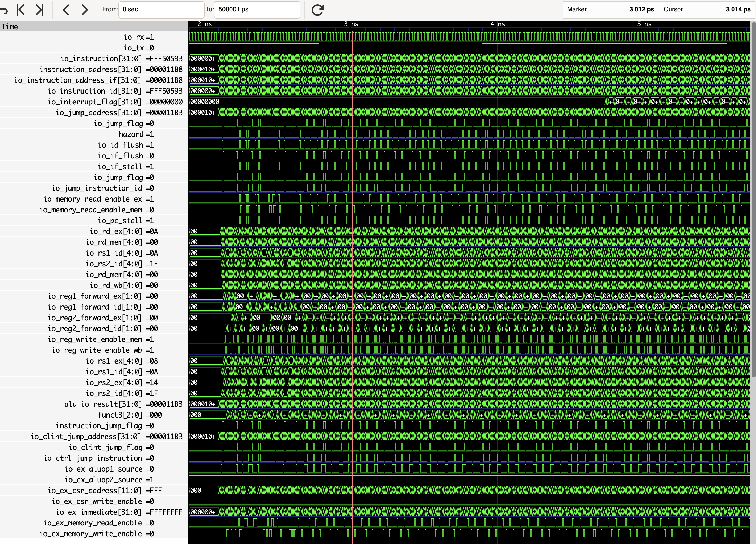Click the reload waveform icon
The image size is (756, 544).
(318, 10)
